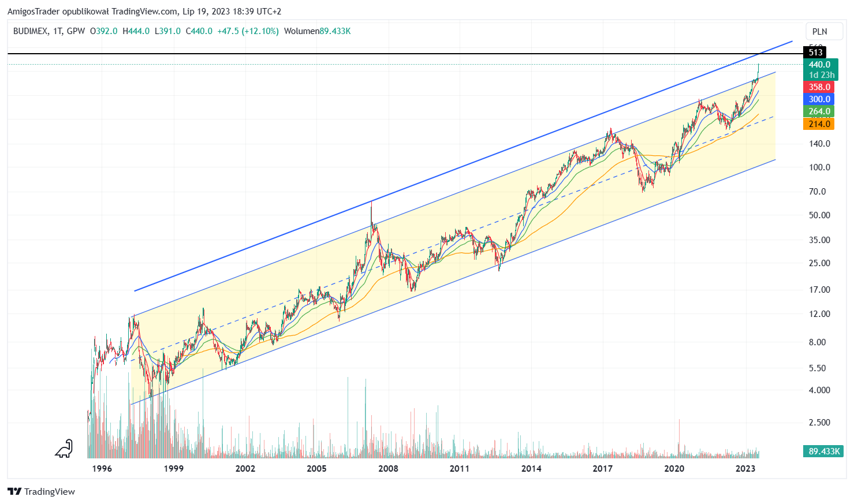This screenshot has height=504, width=854.
Task: Click the 1999 label on time axis
Action: coord(173,468)
